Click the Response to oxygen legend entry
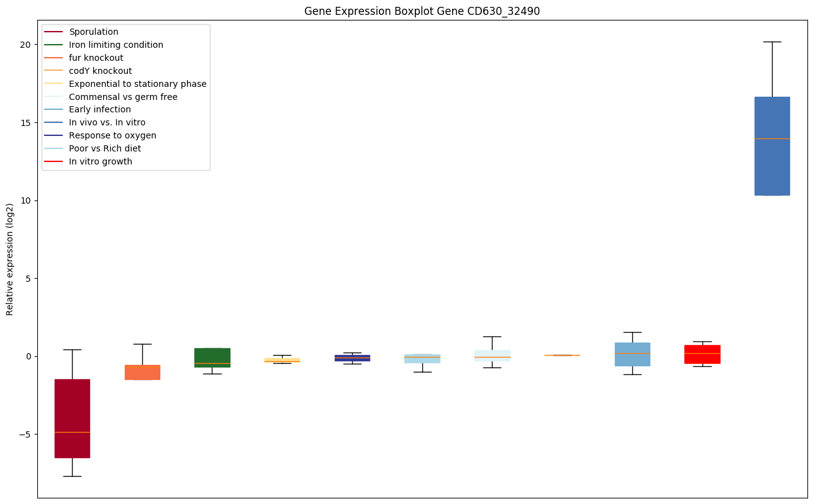The image size is (813, 504). 112,136
